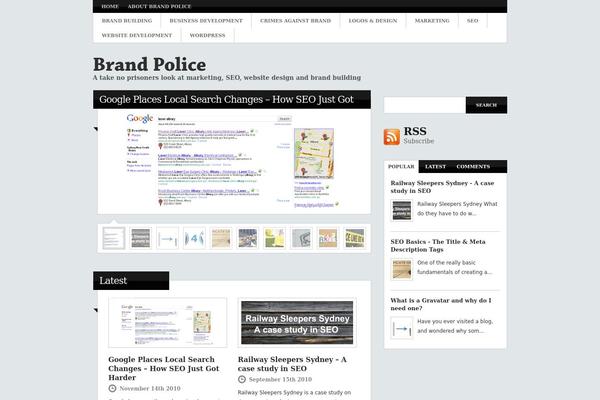
Task: Click the site tagline about marketing, SEO
Action: coord(227,78)
